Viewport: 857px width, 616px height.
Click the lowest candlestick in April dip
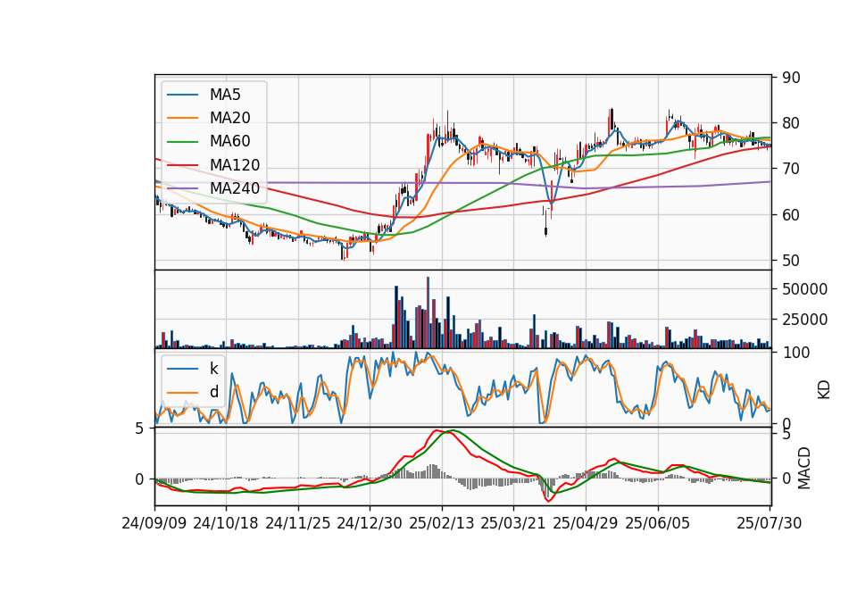click(545, 225)
